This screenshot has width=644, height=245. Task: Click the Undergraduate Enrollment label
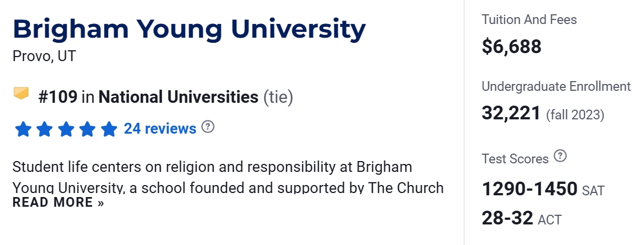click(x=556, y=87)
